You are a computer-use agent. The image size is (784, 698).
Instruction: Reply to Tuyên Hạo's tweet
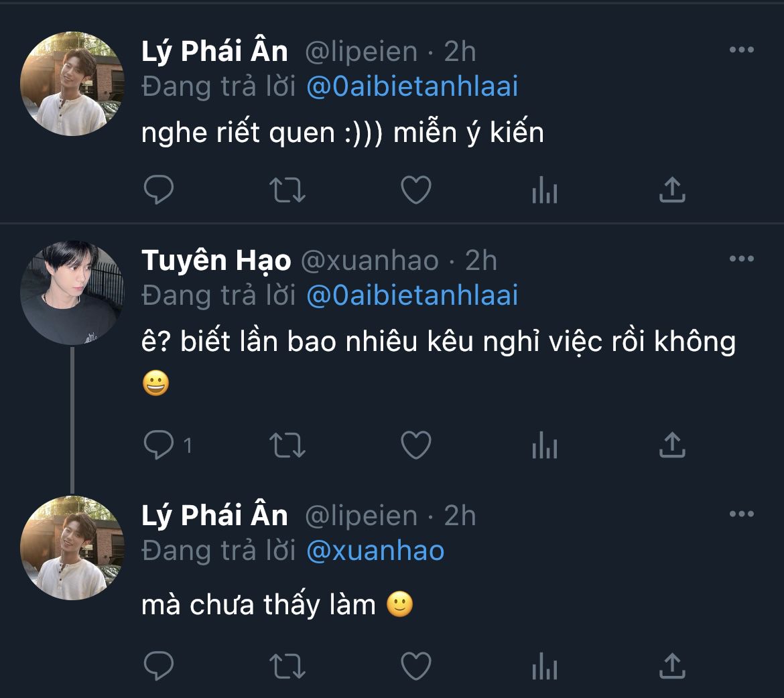click(x=159, y=445)
